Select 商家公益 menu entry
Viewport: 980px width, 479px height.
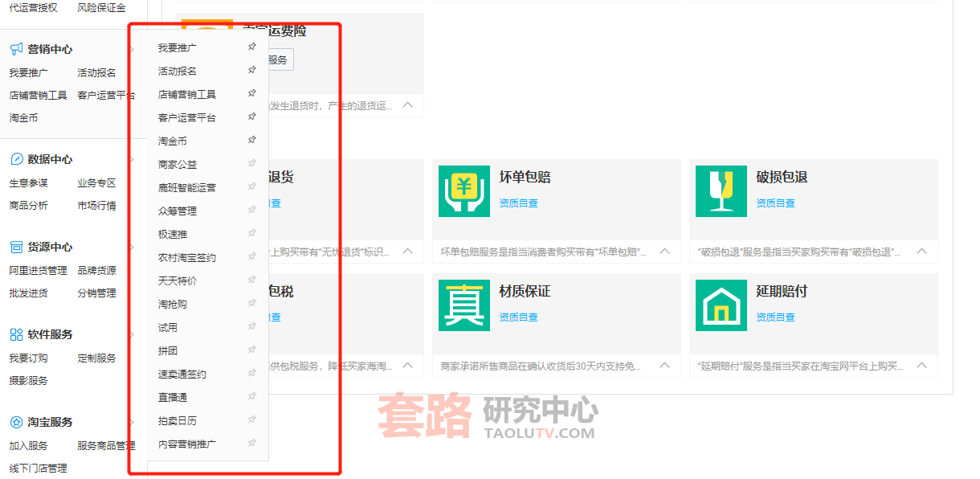pos(178,165)
